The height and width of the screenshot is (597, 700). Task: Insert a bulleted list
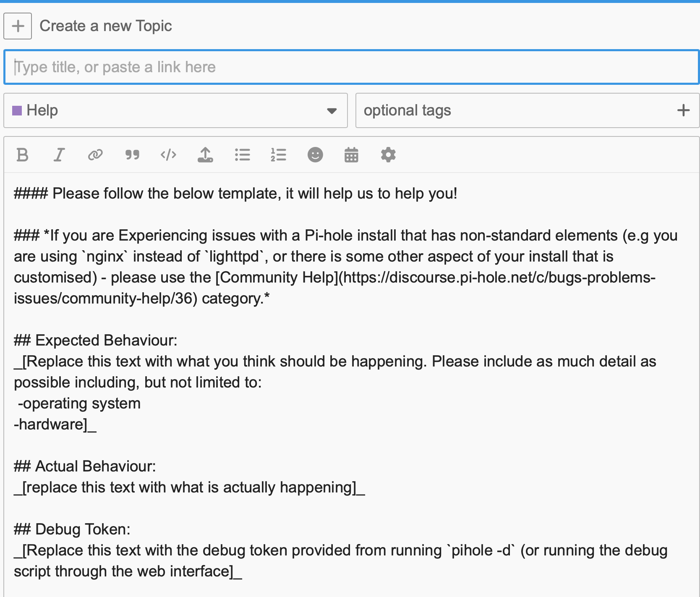coord(242,155)
